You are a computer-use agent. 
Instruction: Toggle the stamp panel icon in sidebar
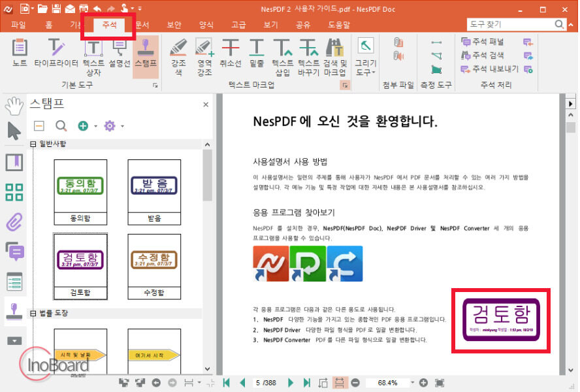(x=14, y=311)
